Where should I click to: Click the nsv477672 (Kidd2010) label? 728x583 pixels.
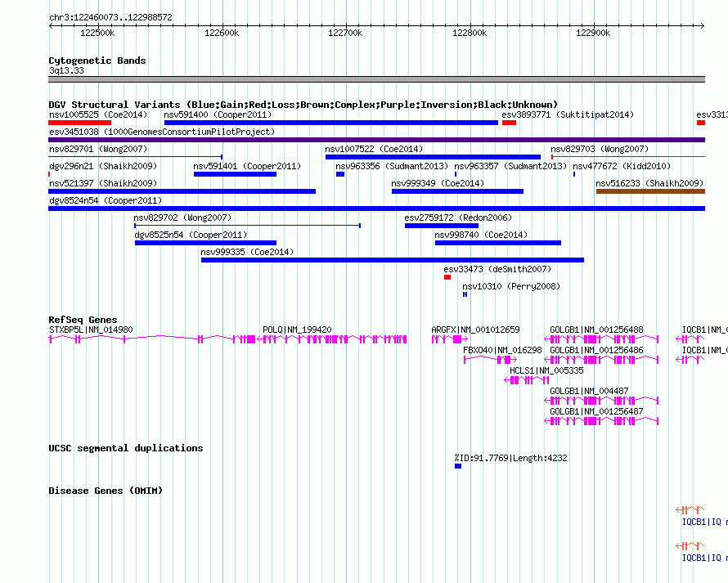pyautogui.click(x=622, y=166)
